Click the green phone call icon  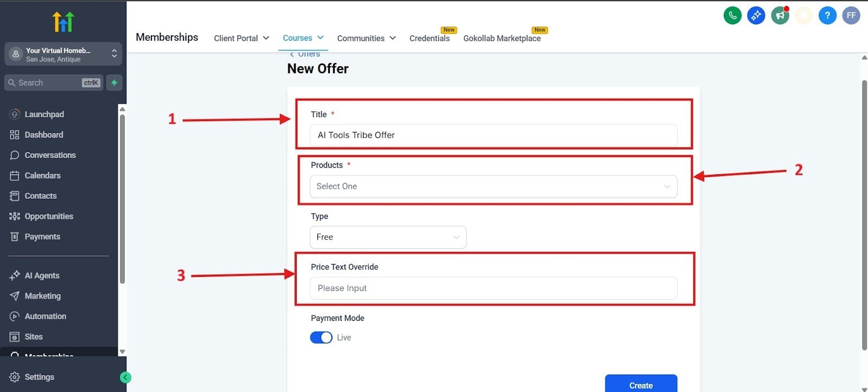pos(732,15)
